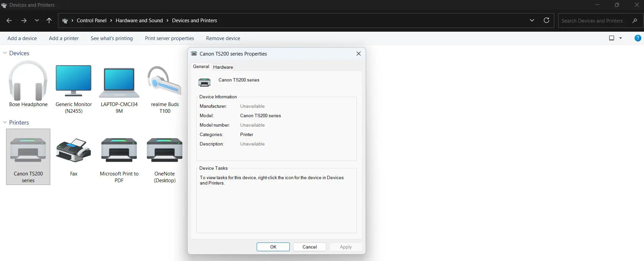Switch to the Hardware tab
644x261 pixels.
pos(223,67)
